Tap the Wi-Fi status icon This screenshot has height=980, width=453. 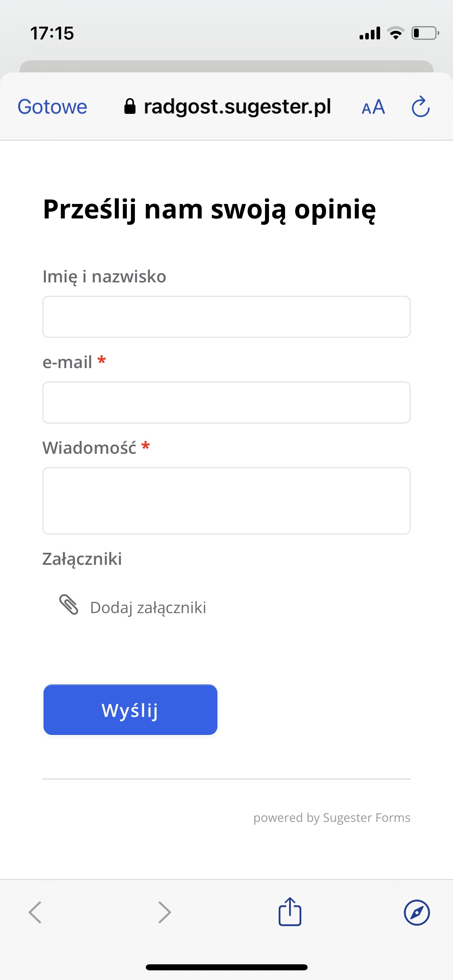[x=396, y=33]
